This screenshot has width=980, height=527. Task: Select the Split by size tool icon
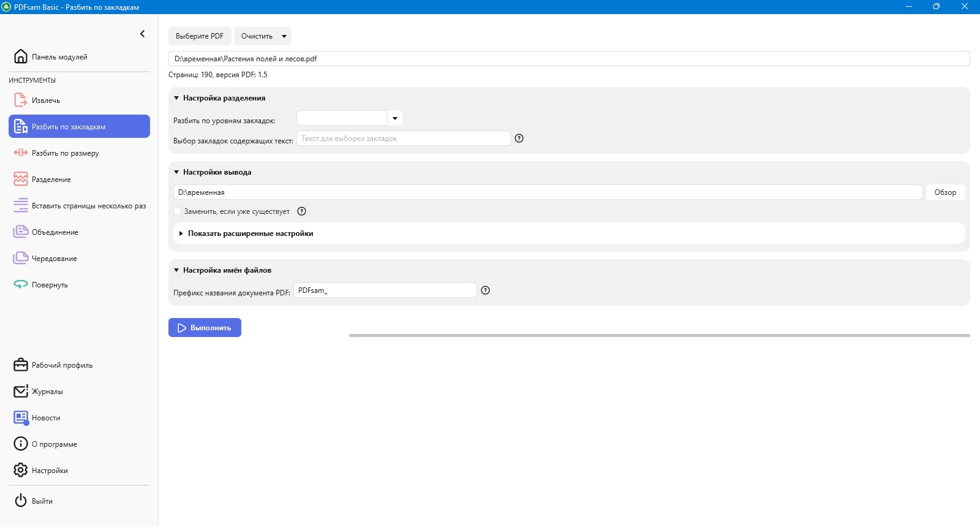(21, 153)
